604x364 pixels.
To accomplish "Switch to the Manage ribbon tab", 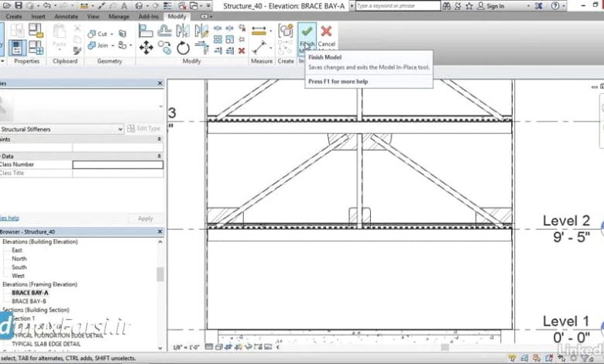I will (x=118, y=16).
